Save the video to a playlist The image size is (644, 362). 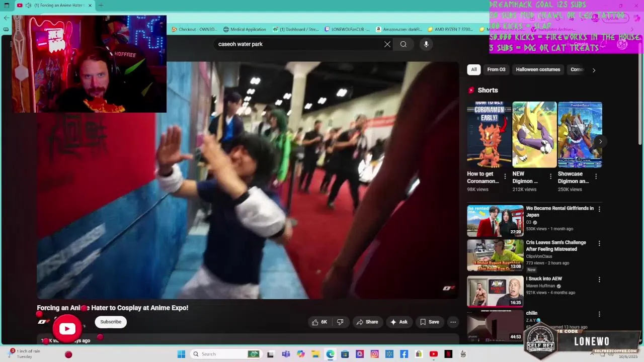coord(430,322)
